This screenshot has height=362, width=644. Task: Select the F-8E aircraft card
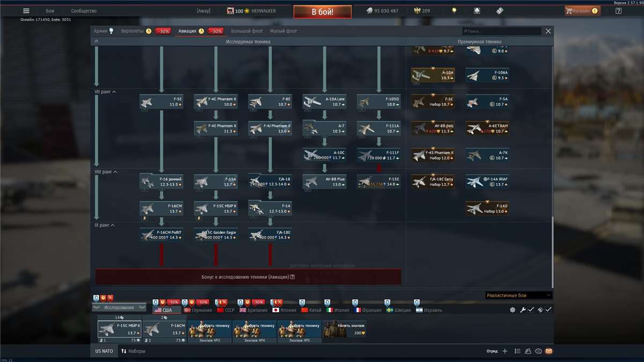(270, 102)
